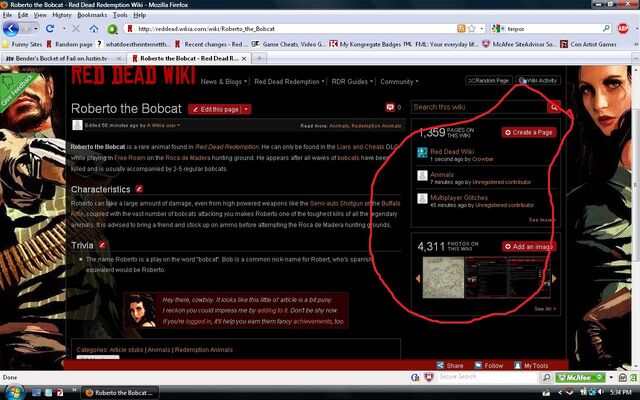Click the Give Feedback green corner ribbon
The height and width of the screenshot is (400, 640).
pos(17,90)
